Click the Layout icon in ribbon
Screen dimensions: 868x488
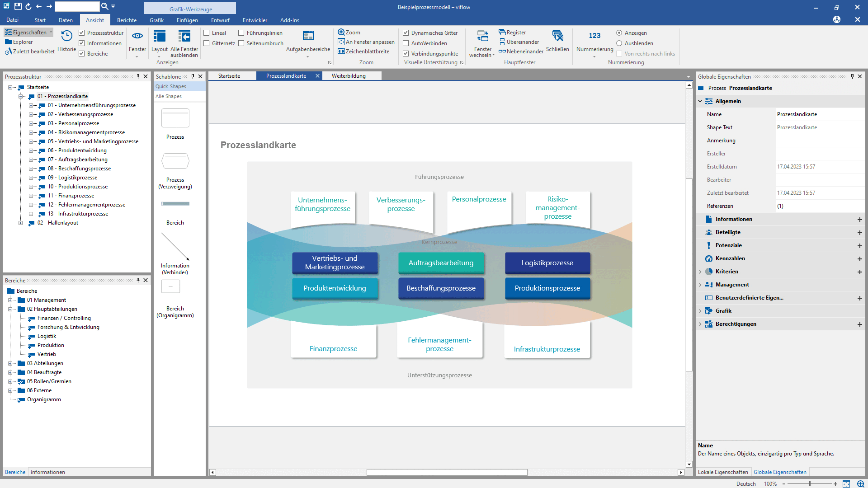[x=159, y=36]
